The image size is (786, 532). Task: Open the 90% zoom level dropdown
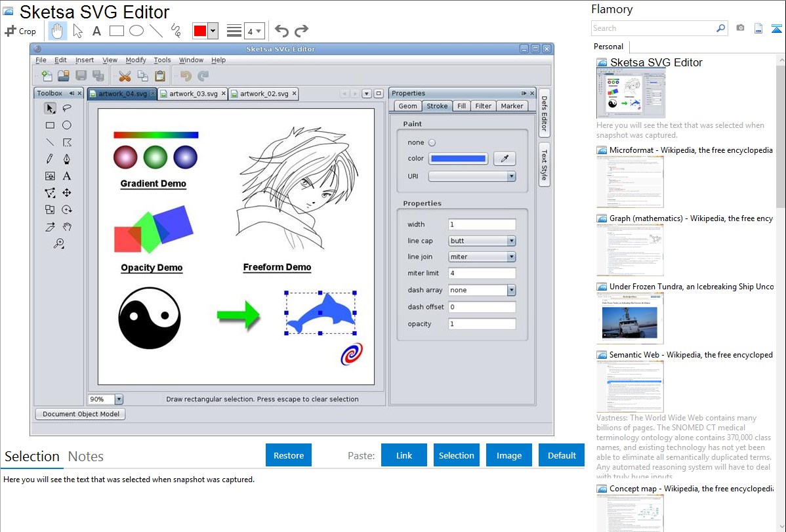click(x=119, y=399)
